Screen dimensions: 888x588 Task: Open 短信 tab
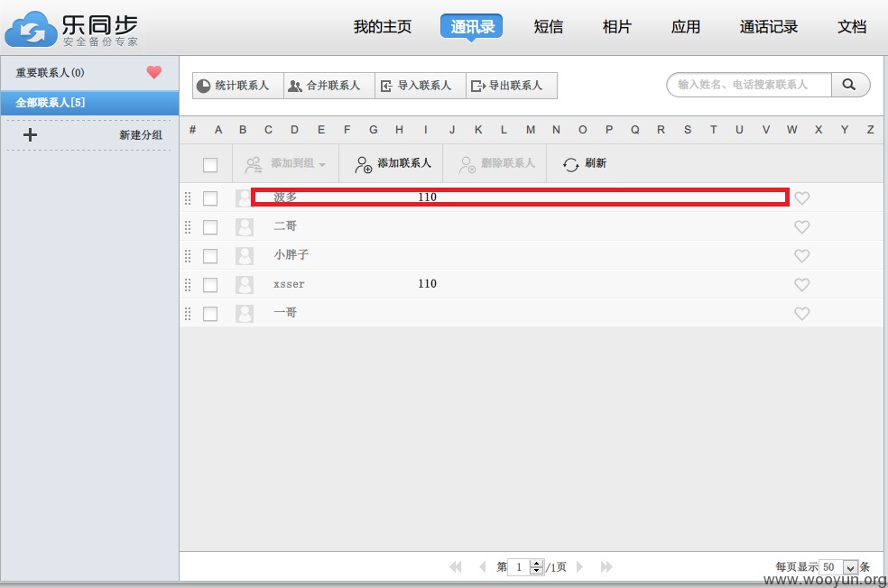[x=548, y=26]
